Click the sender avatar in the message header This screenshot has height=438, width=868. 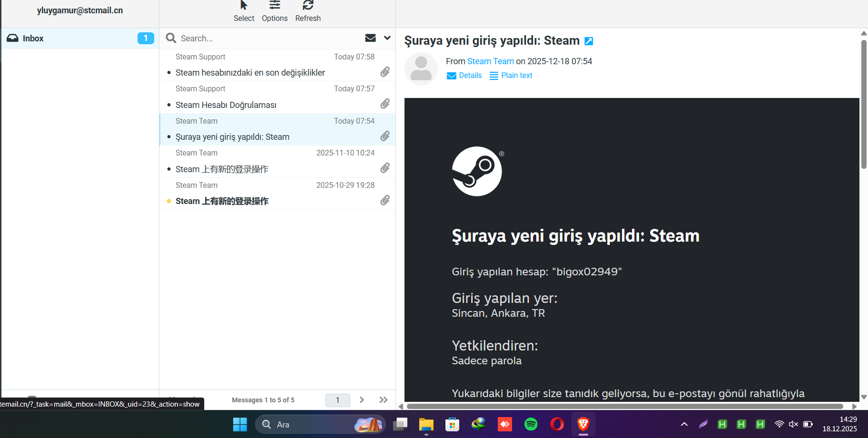[421, 69]
